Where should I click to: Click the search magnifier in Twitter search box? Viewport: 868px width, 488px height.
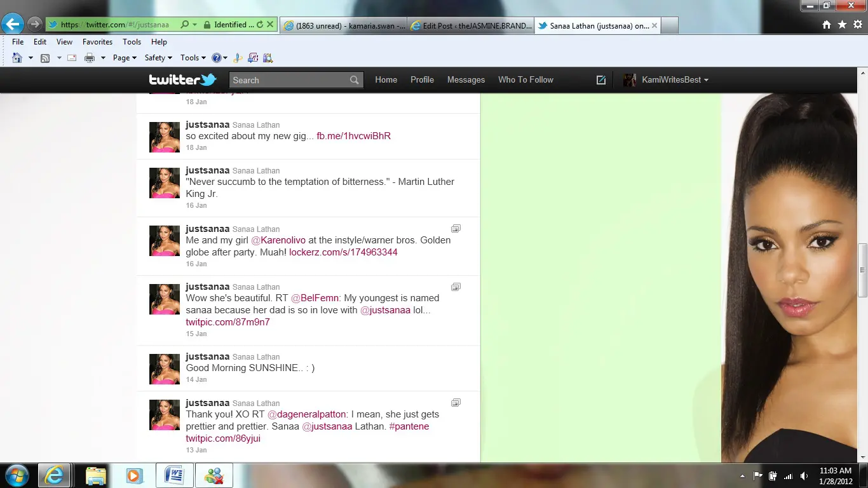pyautogui.click(x=355, y=80)
